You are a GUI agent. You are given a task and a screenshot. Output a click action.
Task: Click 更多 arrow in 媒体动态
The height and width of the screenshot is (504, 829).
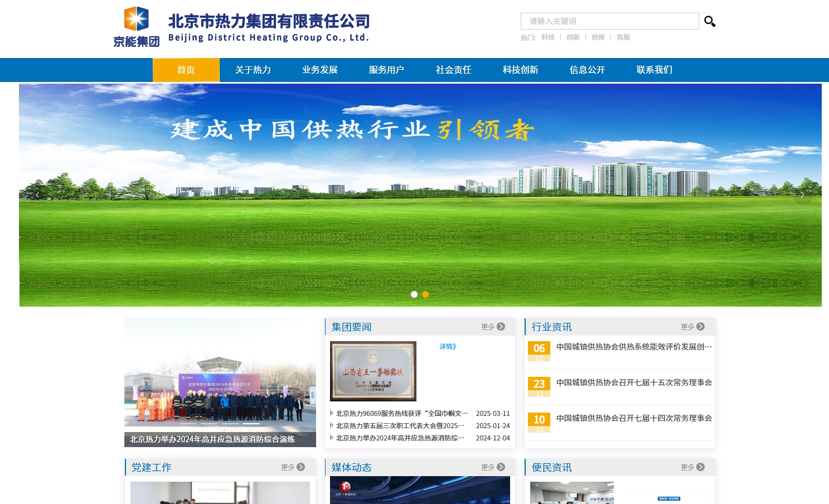pyautogui.click(x=493, y=467)
